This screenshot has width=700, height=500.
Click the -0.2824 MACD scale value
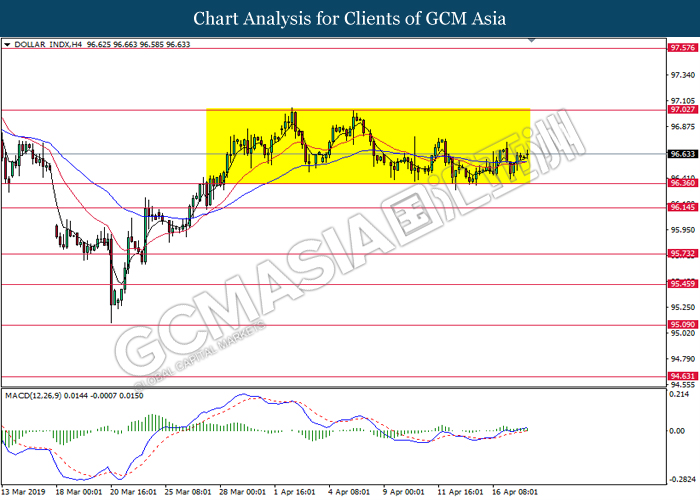tap(683, 480)
